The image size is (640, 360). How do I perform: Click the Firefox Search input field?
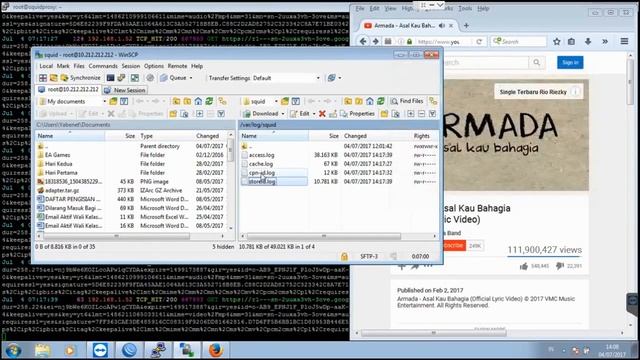click(518, 42)
